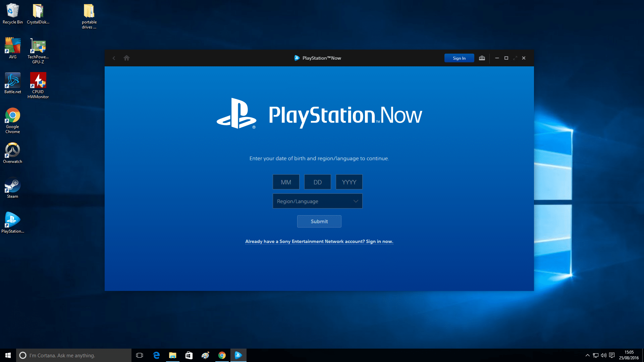
Task: Click Submit to continue registration
Action: (x=319, y=221)
